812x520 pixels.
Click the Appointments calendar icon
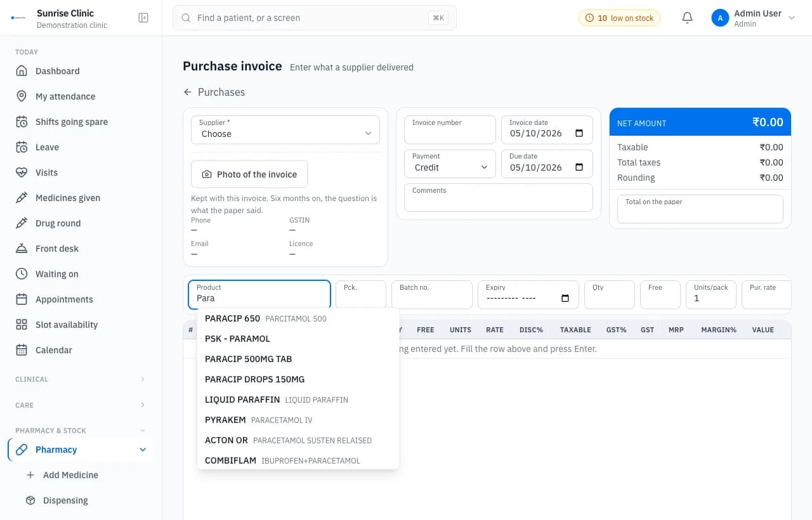pos(22,299)
